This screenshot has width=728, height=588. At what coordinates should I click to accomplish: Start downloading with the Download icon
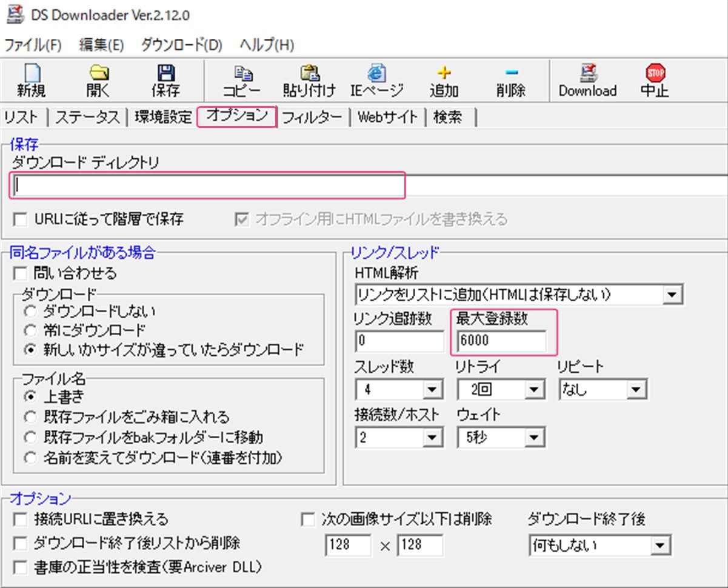(587, 73)
